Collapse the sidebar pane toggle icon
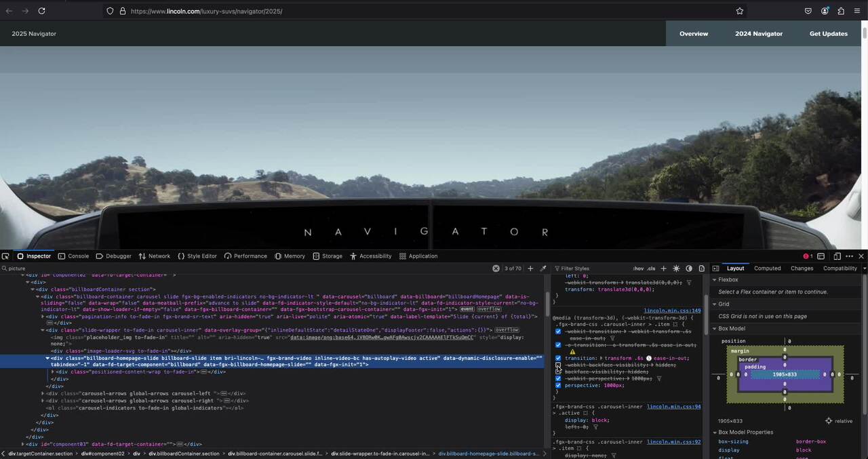This screenshot has height=459, width=868. 715,268
